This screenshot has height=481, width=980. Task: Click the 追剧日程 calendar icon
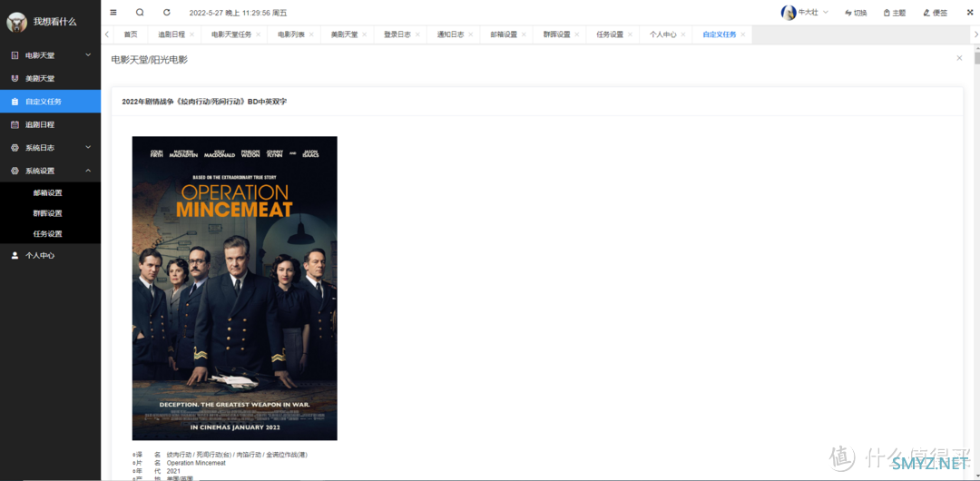[x=15, y=124]
